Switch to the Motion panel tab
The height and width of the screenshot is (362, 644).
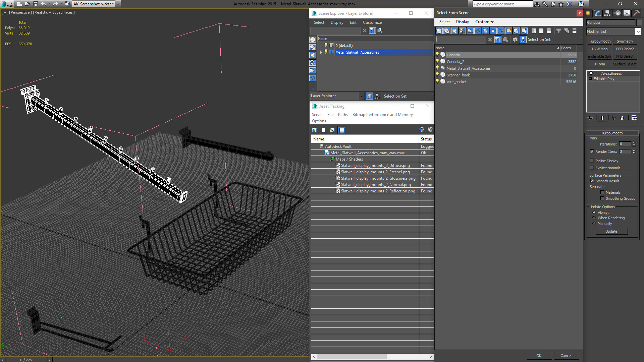pos(617,13)
